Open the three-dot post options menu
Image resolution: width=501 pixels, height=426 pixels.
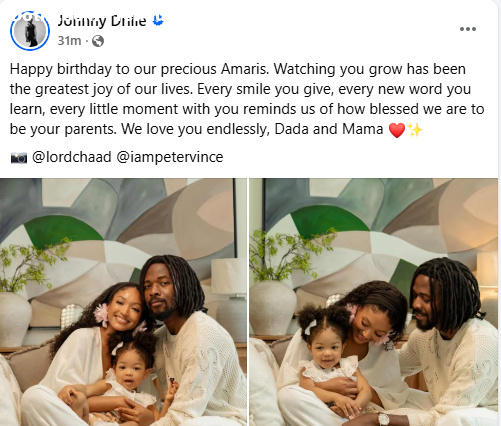(468, 29)
